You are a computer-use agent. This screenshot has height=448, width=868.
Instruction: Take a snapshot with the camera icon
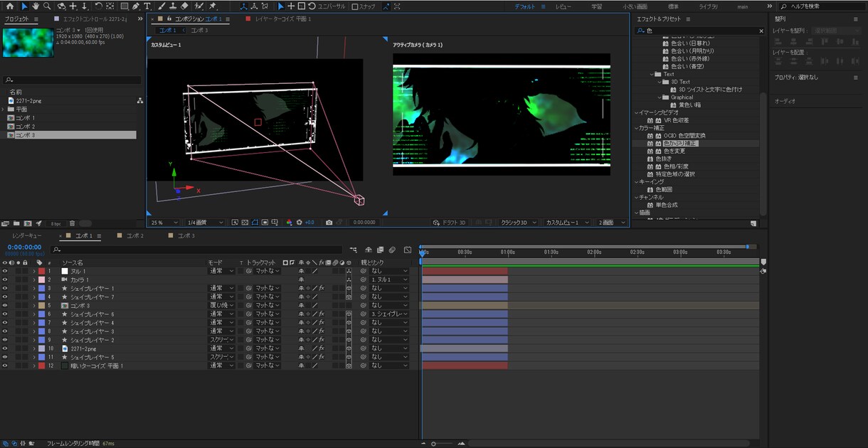point(329,223)
